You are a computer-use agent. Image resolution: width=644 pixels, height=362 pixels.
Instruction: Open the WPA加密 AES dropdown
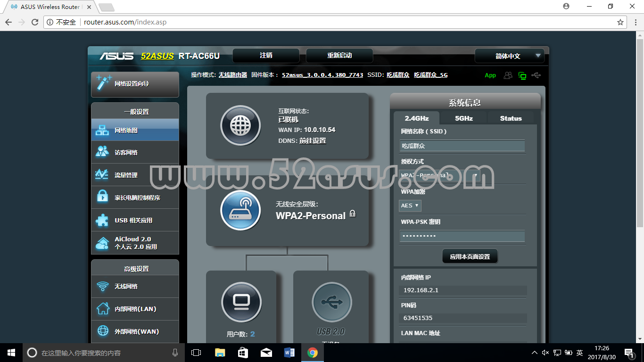click(410, 206)
